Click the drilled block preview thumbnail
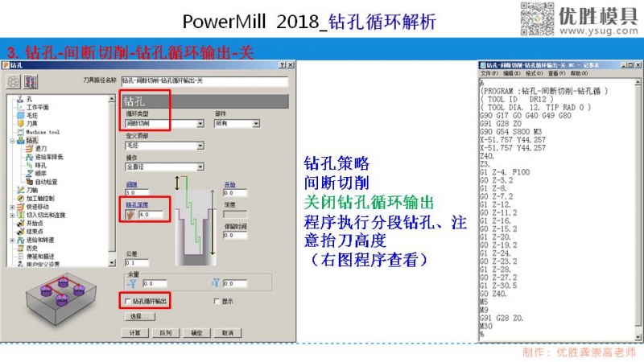Image resolution: width=644 pixels, height=362 pixels. tap(61, 298)
